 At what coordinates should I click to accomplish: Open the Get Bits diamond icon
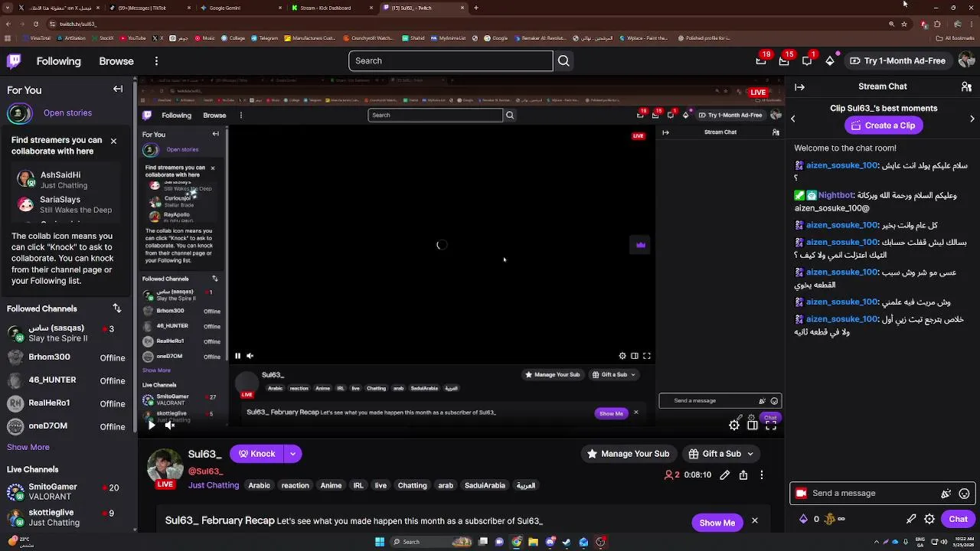830,60
